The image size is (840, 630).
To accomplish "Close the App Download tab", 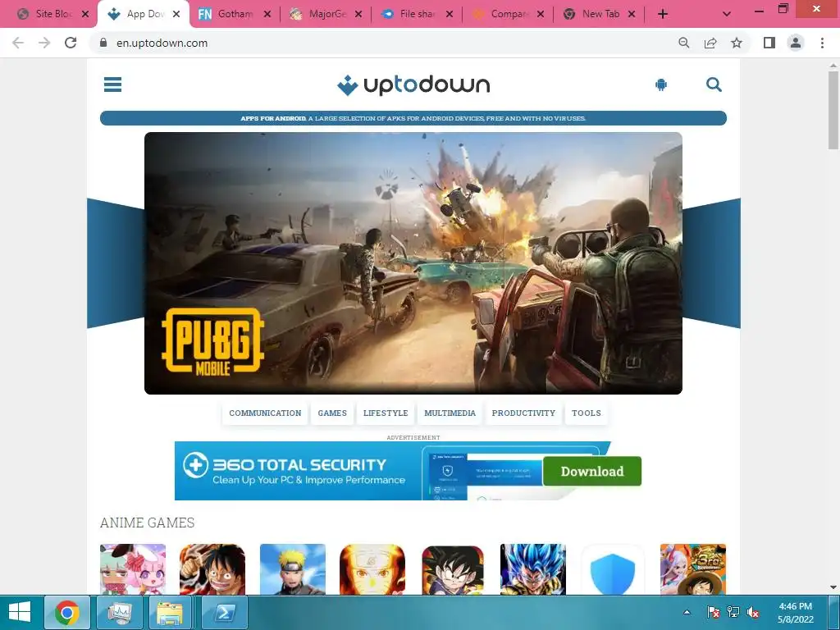I will point(176,14).
